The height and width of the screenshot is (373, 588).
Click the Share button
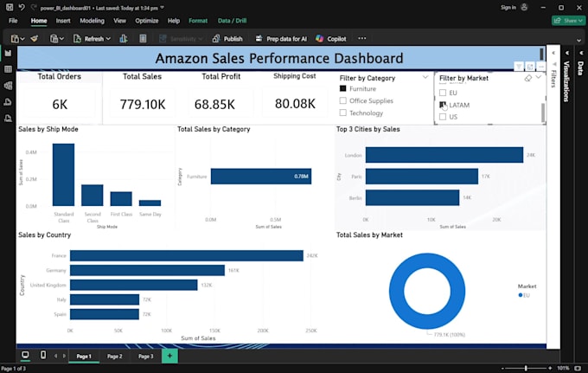point(568,20)
